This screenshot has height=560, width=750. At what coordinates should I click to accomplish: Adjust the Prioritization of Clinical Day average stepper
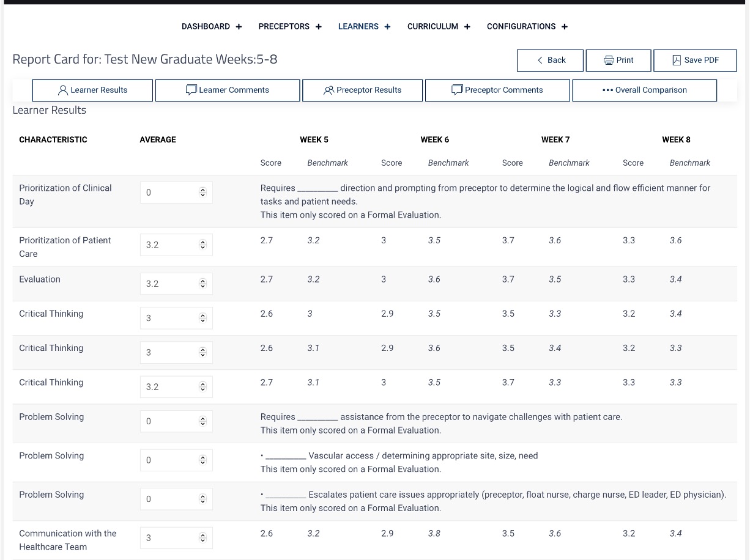click(x=203, y=193)
